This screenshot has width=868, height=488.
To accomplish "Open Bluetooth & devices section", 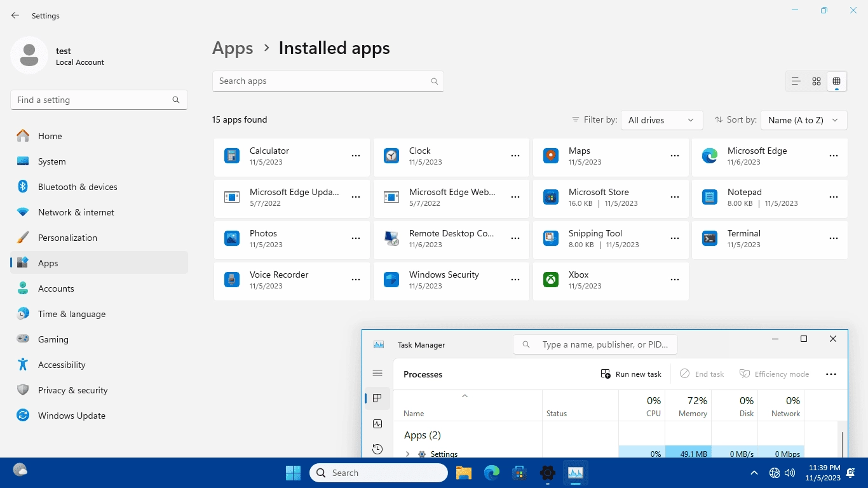I will pos(99,187).
